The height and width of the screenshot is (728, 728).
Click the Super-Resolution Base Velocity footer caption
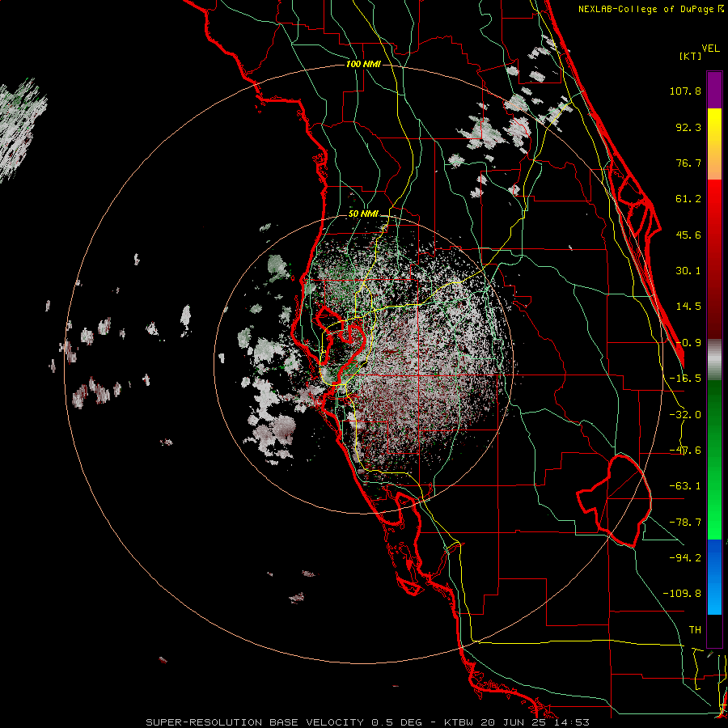point(368,722)
